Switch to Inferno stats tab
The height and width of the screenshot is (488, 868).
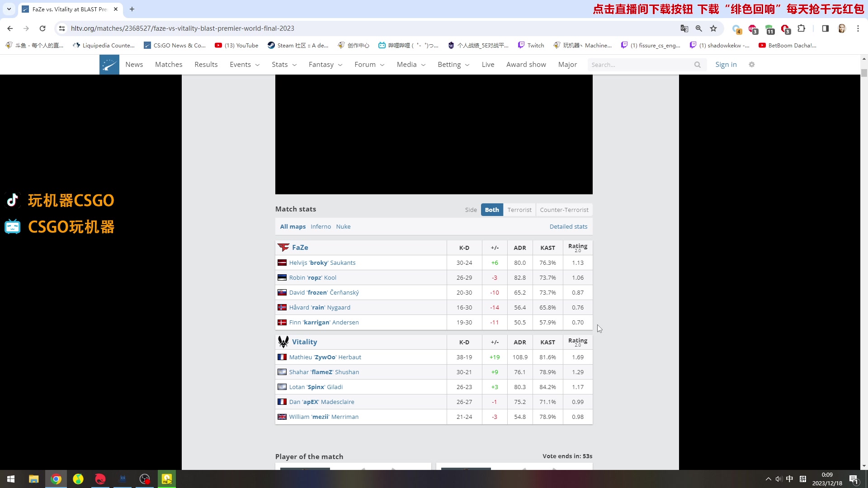coord(321,226)
